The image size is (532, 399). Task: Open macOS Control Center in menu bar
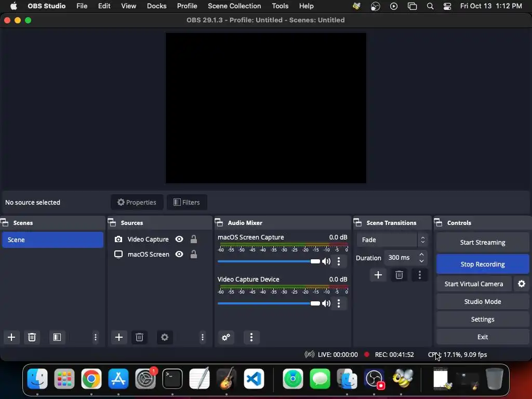[x=447, y=6]
